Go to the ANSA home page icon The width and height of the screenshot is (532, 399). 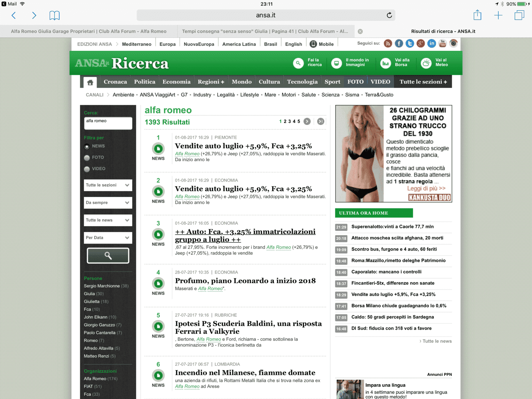(x=90, y=82)
